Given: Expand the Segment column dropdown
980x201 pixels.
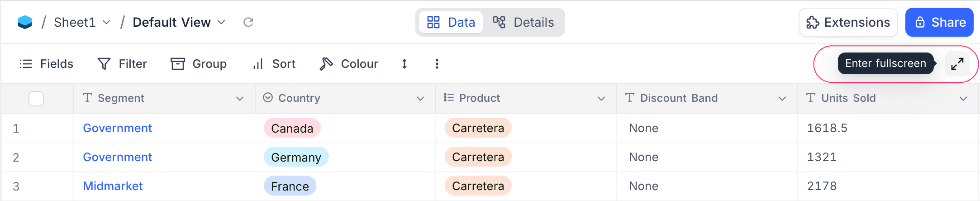Looking at the screenshot, I should click(240, 98).
